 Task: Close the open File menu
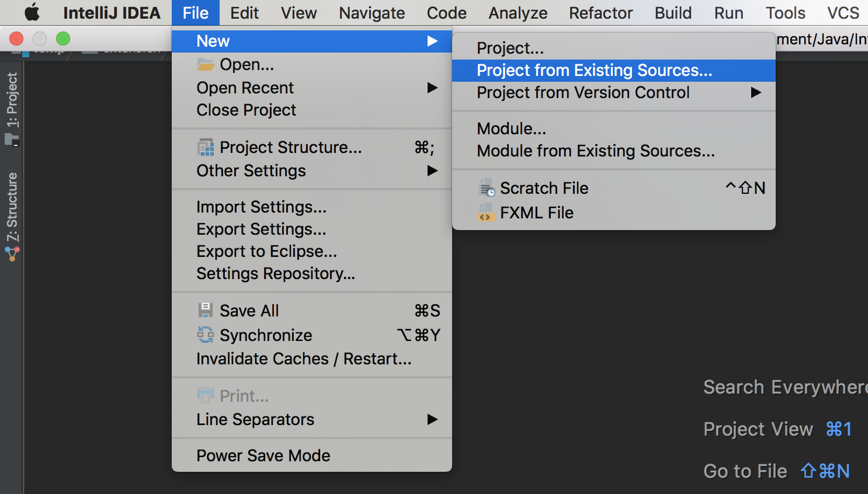195,13
